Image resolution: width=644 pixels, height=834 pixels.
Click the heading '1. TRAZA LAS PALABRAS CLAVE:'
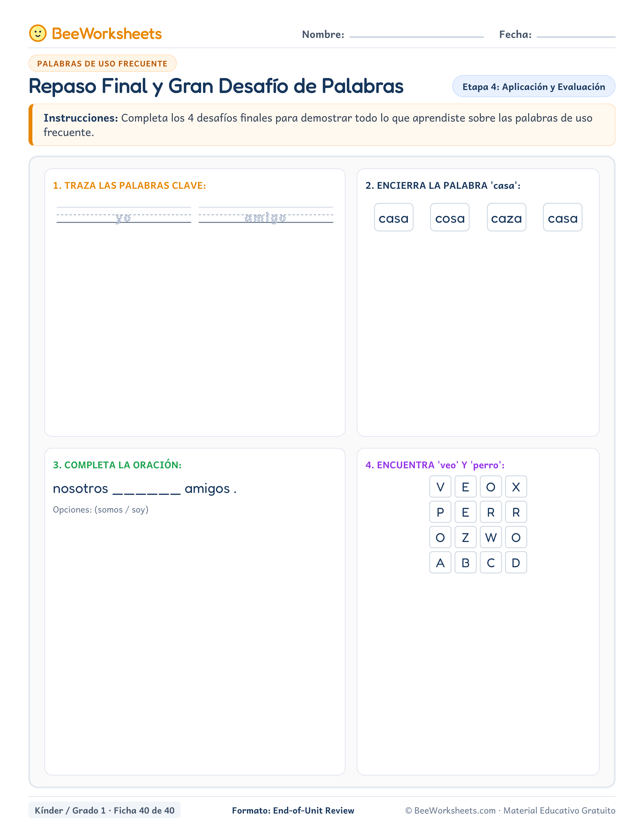(129, 186)
